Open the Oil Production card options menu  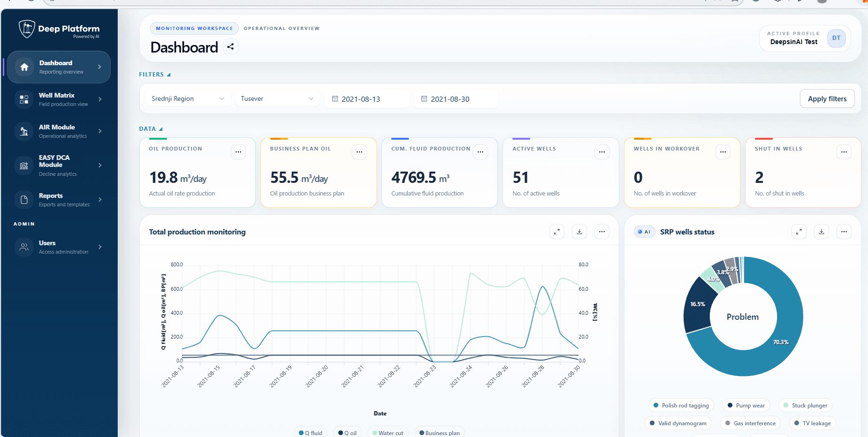coord(238,152)
